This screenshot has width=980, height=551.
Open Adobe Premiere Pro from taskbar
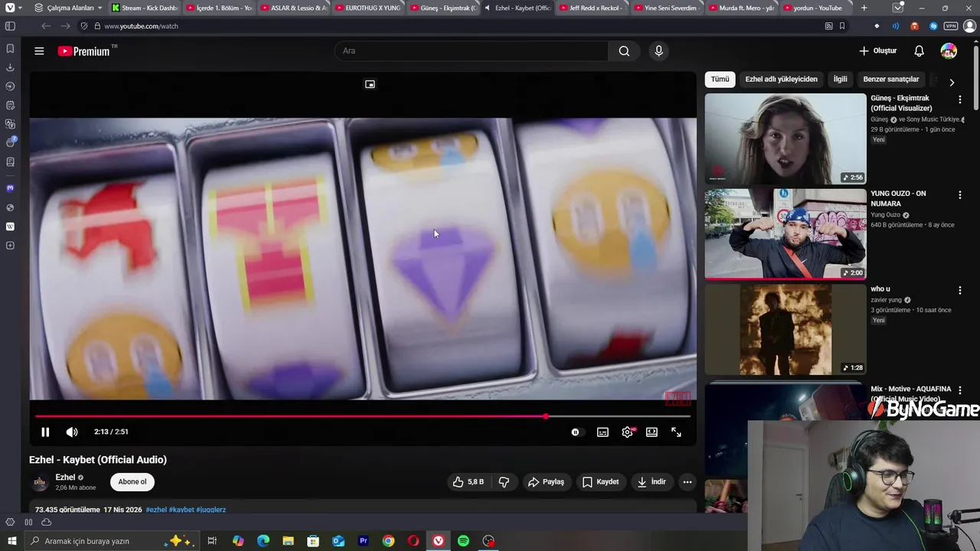pyautogui.click(x=364, y=541)
